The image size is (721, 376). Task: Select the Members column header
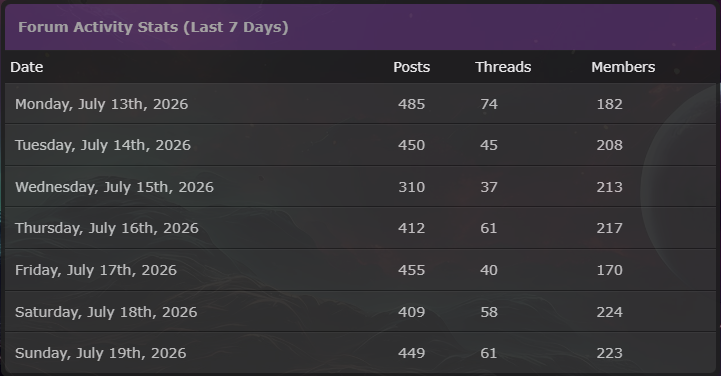(623, 67)
